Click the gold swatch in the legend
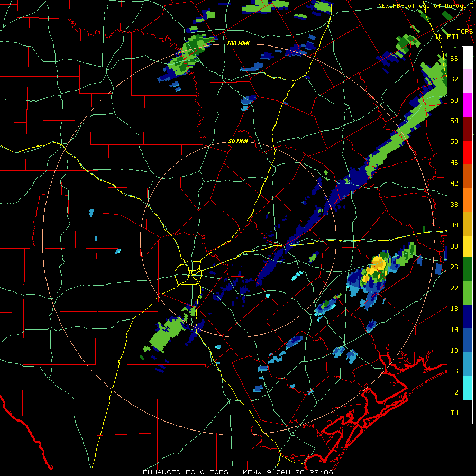 467,224
